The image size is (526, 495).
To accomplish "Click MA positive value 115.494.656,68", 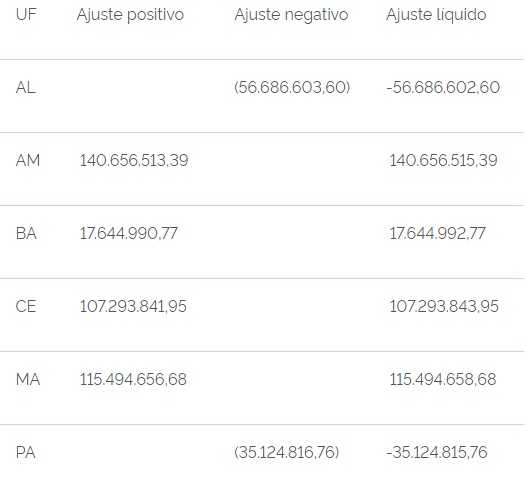I will 133,380.
